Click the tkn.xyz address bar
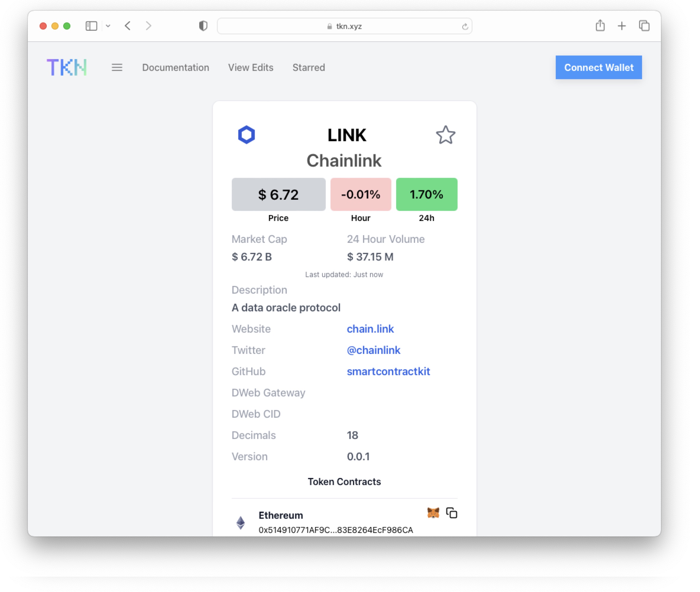Screen dimensions: 700x592 tap(344, 26)
